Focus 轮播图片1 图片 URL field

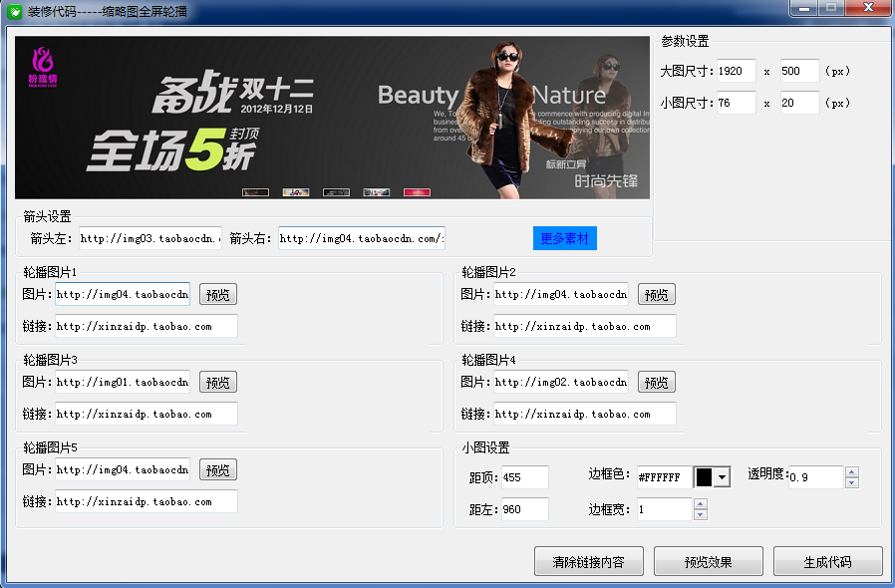coord(123,294)
